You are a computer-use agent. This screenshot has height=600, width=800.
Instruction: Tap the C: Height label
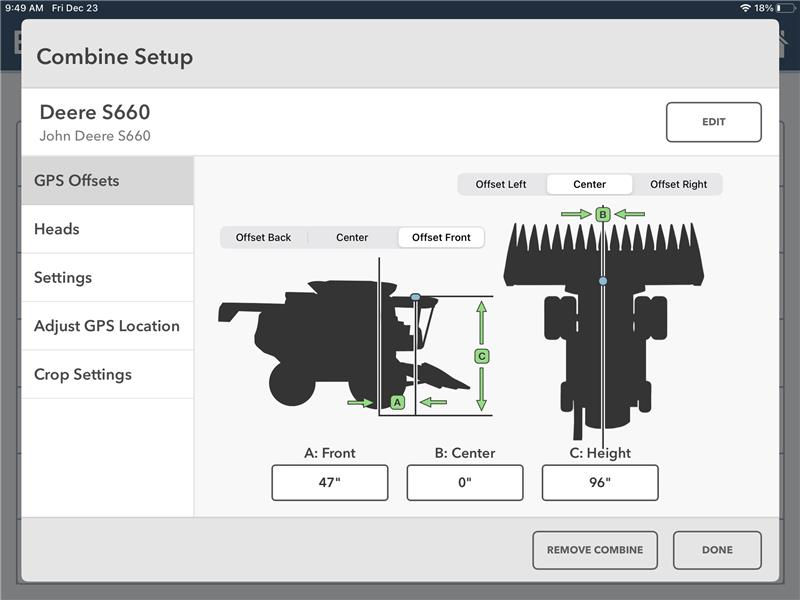tap(600, 453)
